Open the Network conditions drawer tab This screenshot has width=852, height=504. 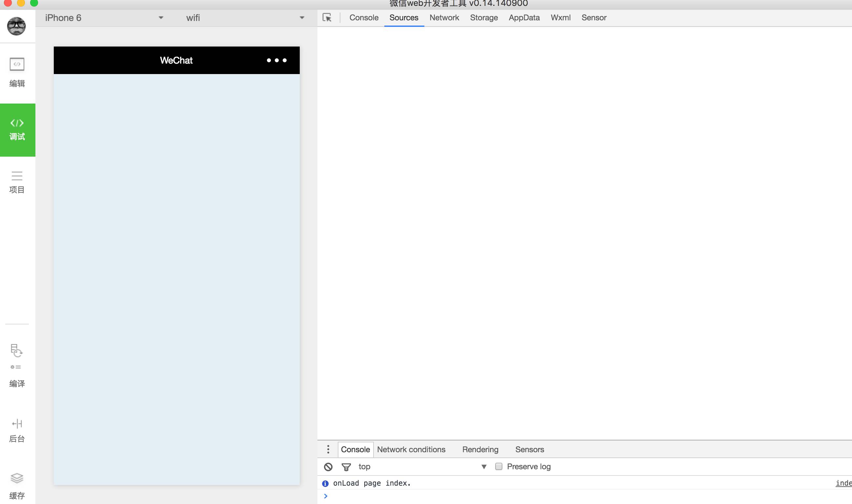(x=411, y=449)
